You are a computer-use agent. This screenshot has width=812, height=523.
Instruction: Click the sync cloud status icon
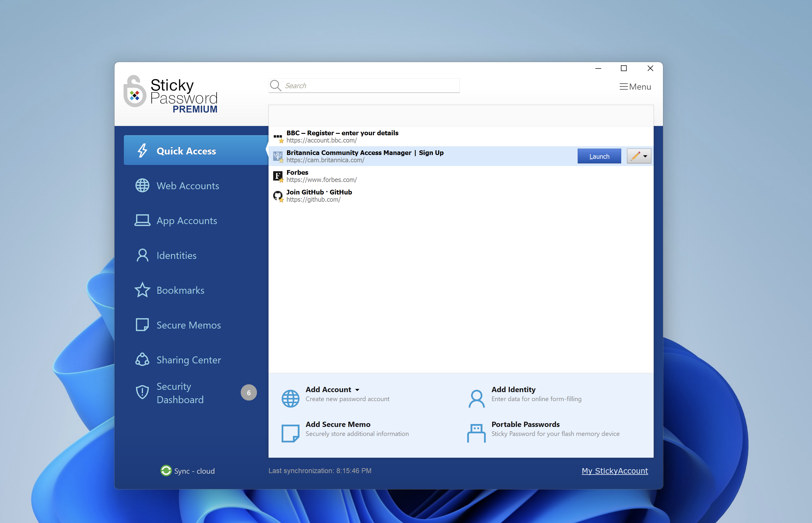click(x=166, y=471)
